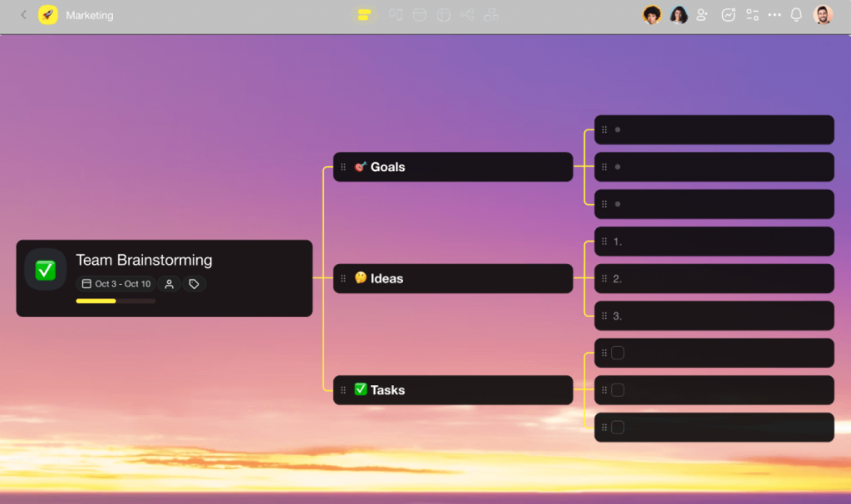Go back with the left chevron arrow
Image resolution: width=851 pixels, height=504 pixels.
tap(23, 15)
